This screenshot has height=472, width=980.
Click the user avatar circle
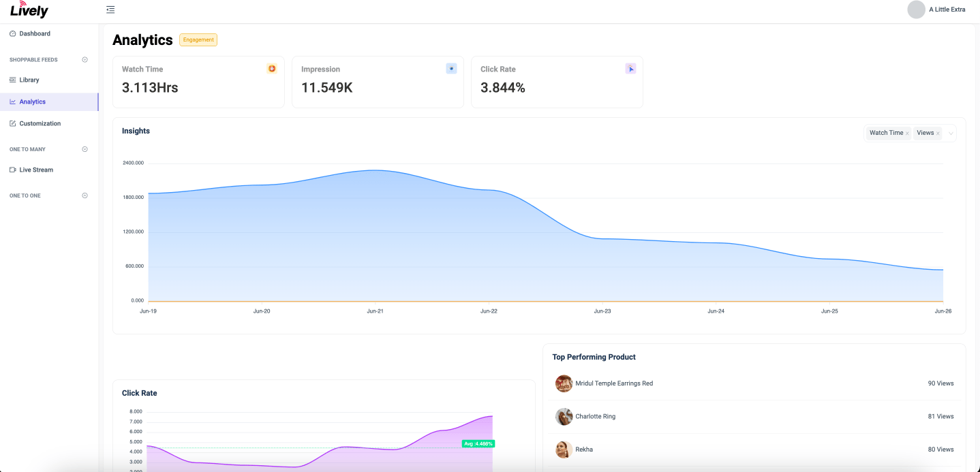[x=916, y=10]
